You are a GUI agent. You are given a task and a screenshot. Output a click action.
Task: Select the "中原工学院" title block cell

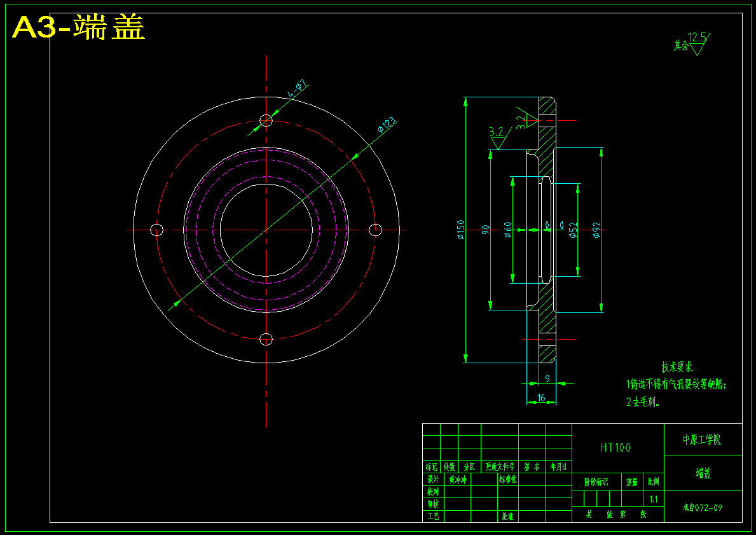[x=702, y=440]
